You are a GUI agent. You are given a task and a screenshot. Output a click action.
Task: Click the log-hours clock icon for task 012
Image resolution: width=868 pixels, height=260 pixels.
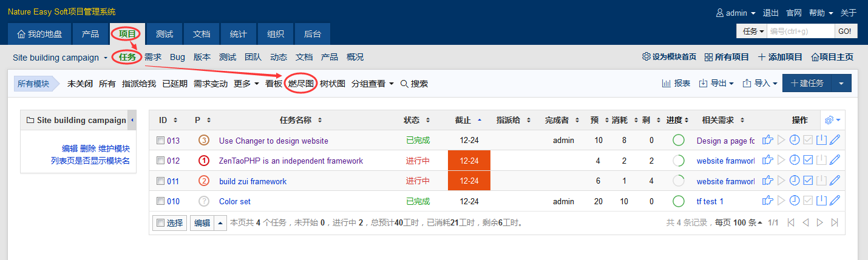coord(795,161)
